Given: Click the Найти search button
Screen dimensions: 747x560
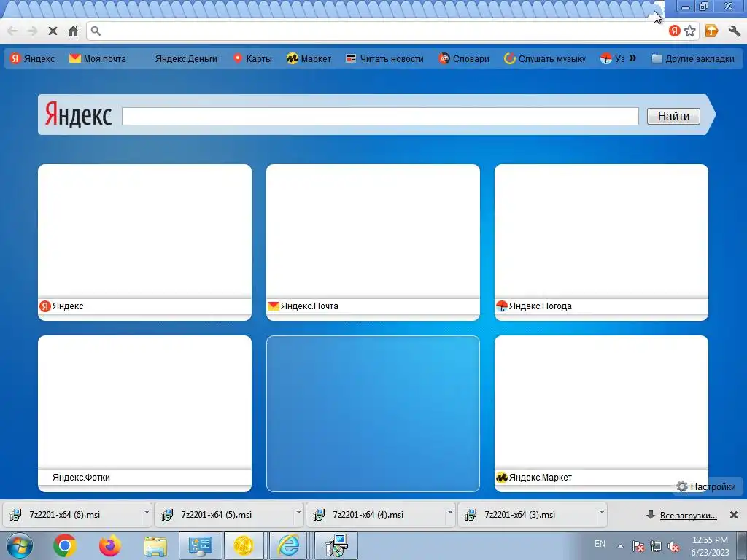Looking at the screenshot, I should click(673, 116).
